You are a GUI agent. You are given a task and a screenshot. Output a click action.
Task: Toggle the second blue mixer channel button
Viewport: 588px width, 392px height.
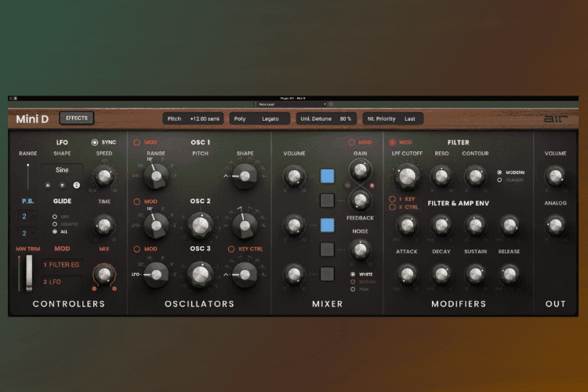[328, 226]
